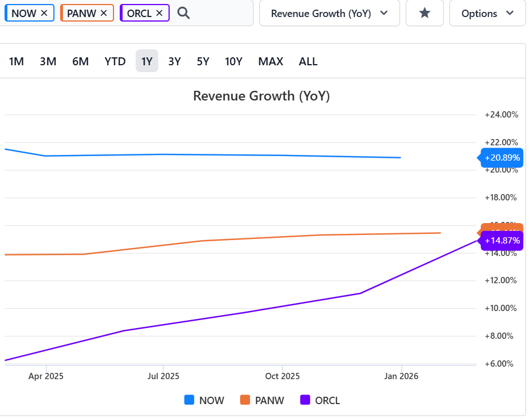The width and height of the screenshot is (530, 420).
Task: Click the MAX range button
Action: (x=271, y=61)
